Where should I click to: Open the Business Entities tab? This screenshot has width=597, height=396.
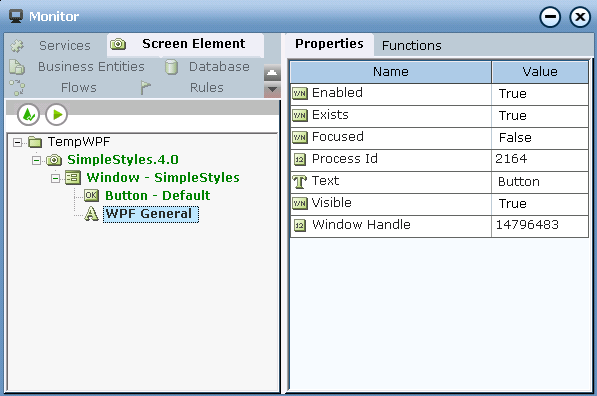(91, 67)
